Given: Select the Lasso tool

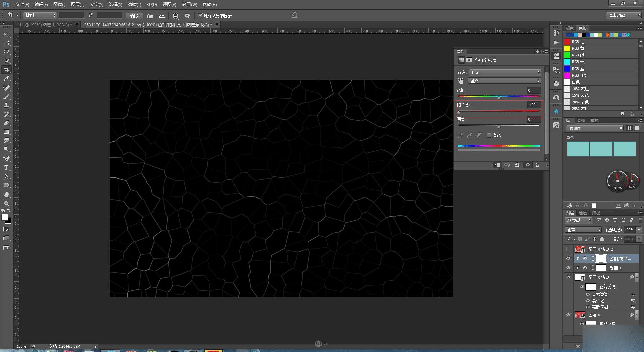Looking at the screenshot, I should (x=6, y=52).
